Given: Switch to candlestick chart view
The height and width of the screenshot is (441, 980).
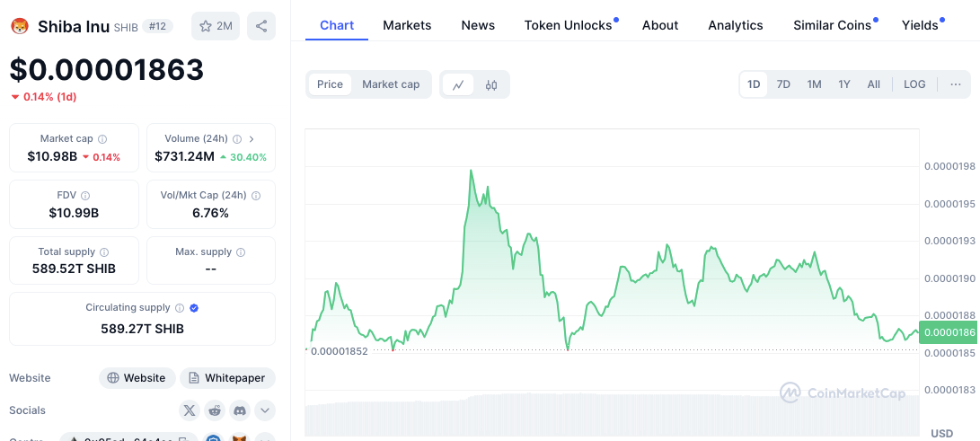Looking at the screenshot, I should [491, 85].
